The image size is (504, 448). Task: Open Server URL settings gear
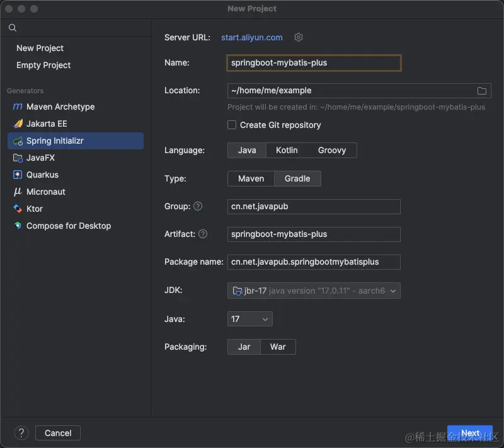(x=299, y=37)
